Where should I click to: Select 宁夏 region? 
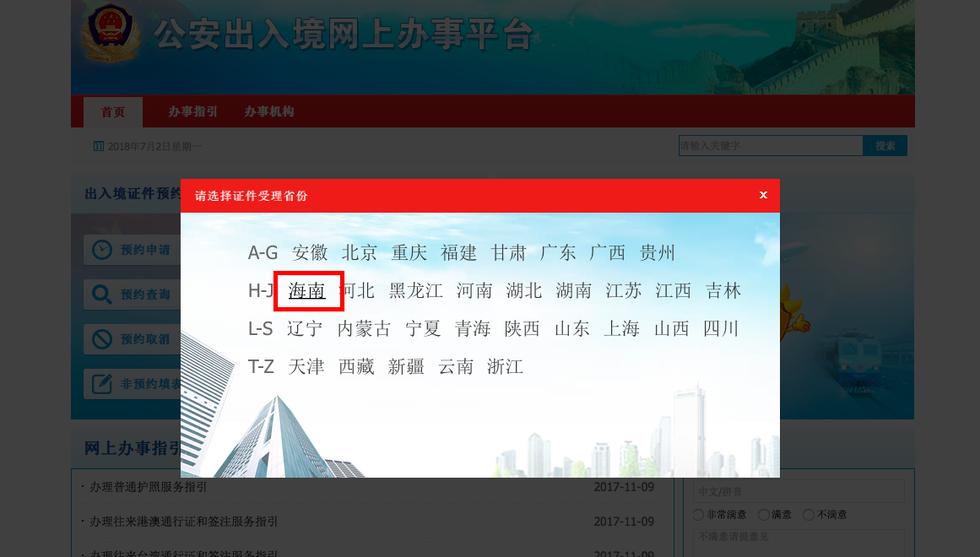point(423,329)
